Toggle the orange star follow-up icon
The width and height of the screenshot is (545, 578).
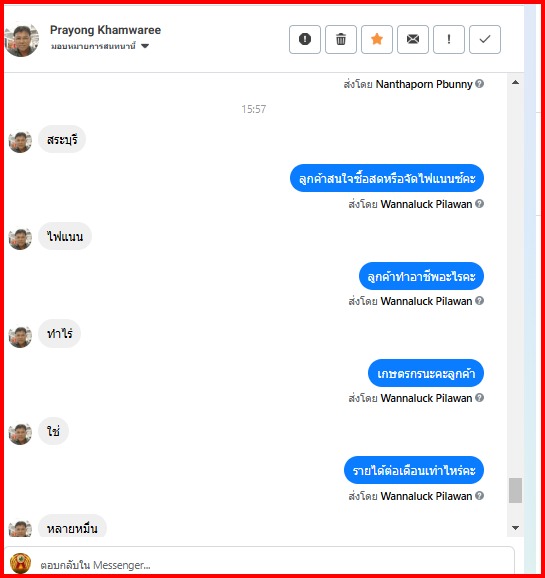(x=376, y=39)
